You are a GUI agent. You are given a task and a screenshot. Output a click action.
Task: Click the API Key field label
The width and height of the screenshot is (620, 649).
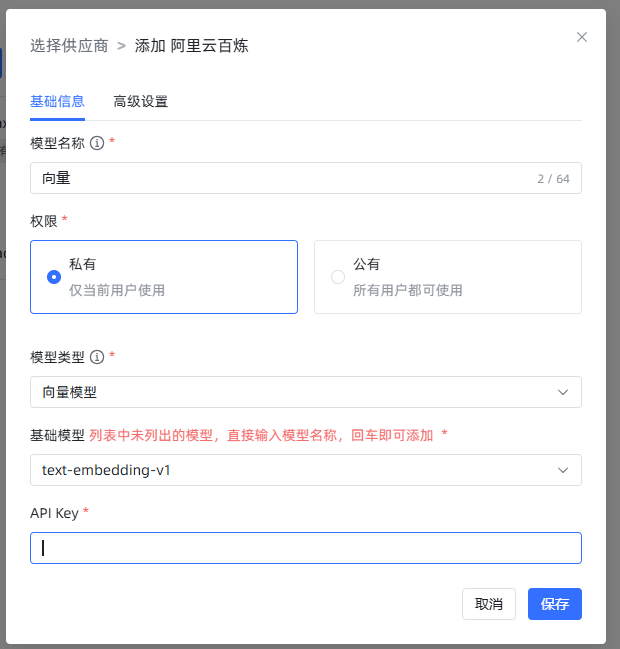tap(54, 513)
